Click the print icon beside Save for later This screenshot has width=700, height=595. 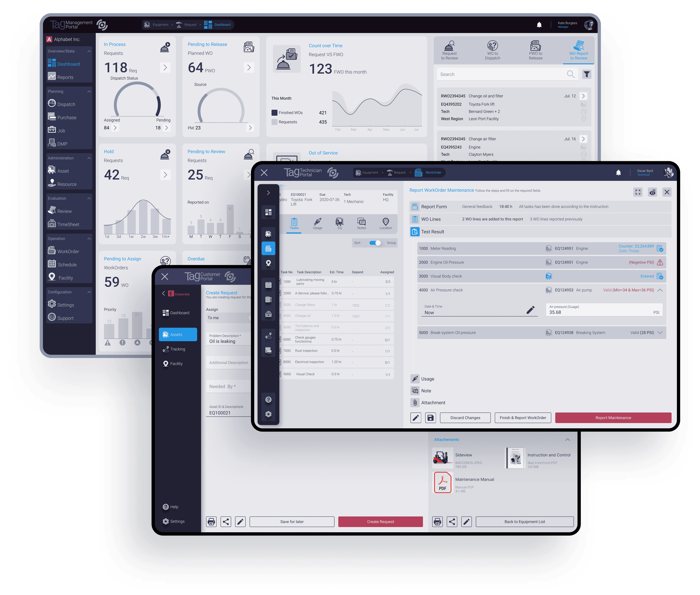coord(211,521)
